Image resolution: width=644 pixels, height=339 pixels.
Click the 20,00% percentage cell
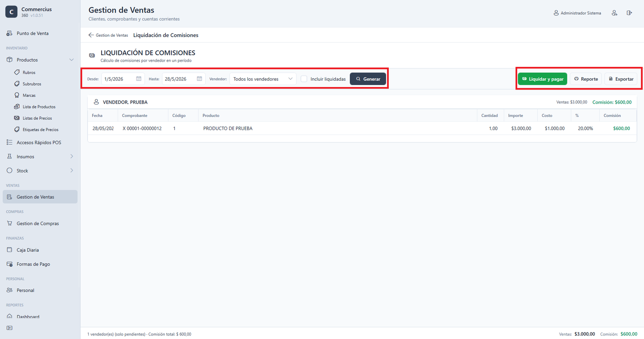[x=585, y=129]
